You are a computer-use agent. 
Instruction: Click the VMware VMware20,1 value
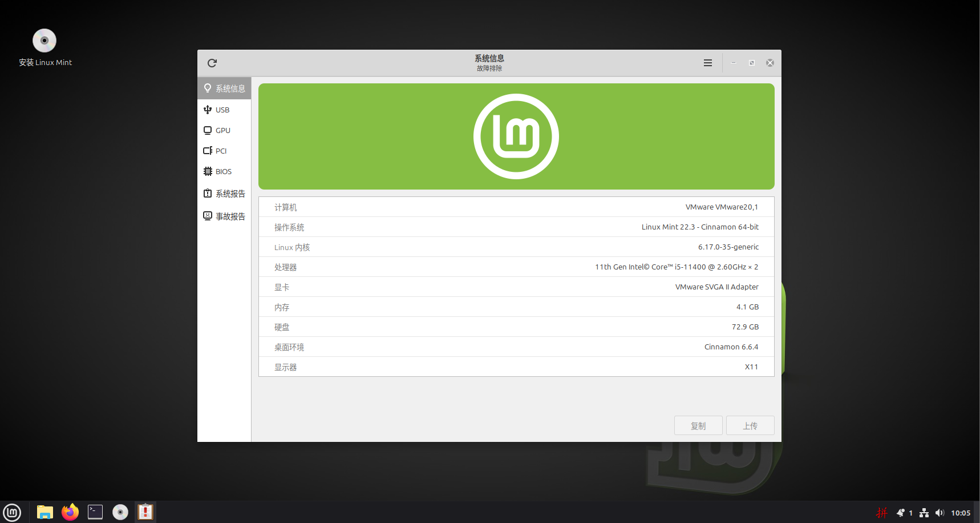(x=722, y=207)
